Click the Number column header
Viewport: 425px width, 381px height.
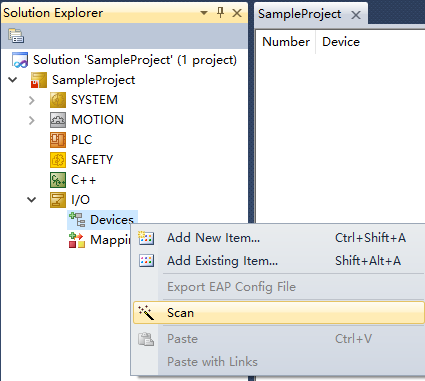(286, 42)
